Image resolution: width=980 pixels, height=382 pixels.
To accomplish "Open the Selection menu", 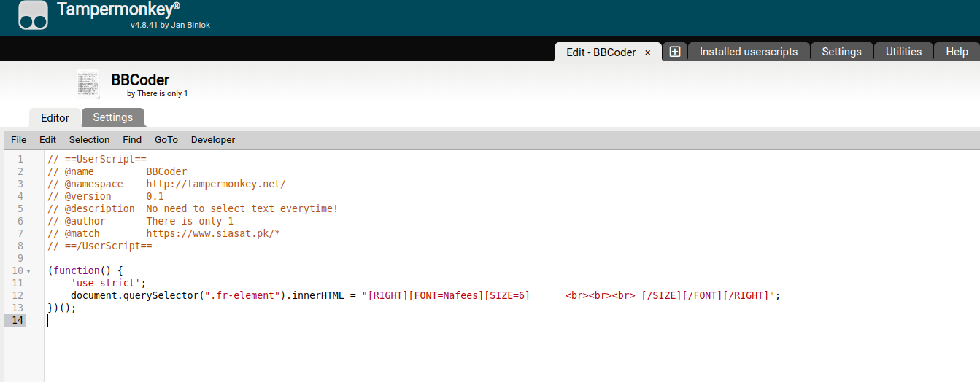I will point(90,140).
